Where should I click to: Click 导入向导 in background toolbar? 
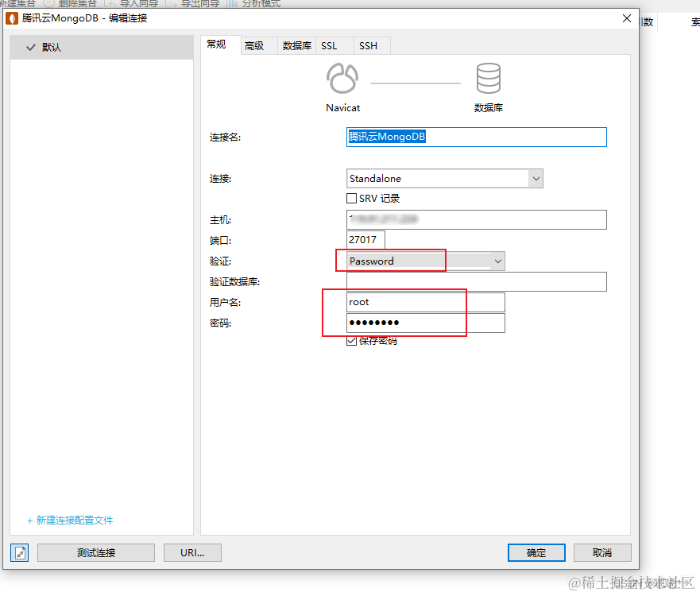point(131,3)
